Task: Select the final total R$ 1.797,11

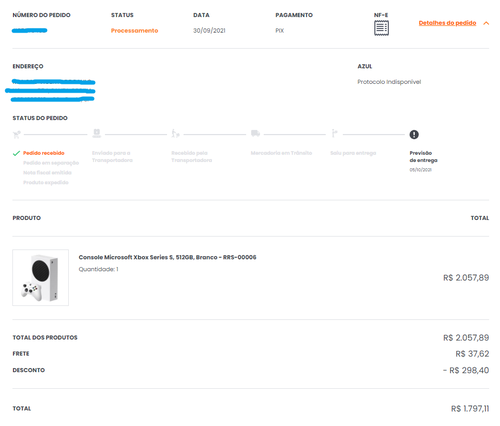Action: coord(470,409)
